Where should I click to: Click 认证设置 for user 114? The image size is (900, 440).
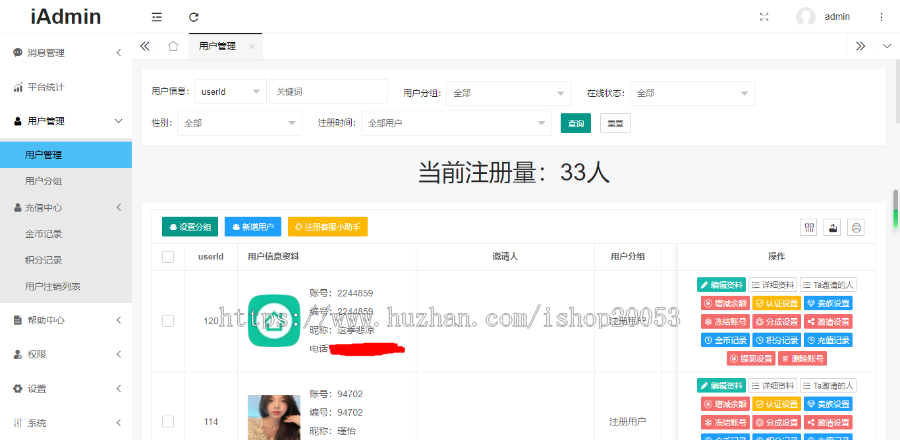tap(777, 404)
